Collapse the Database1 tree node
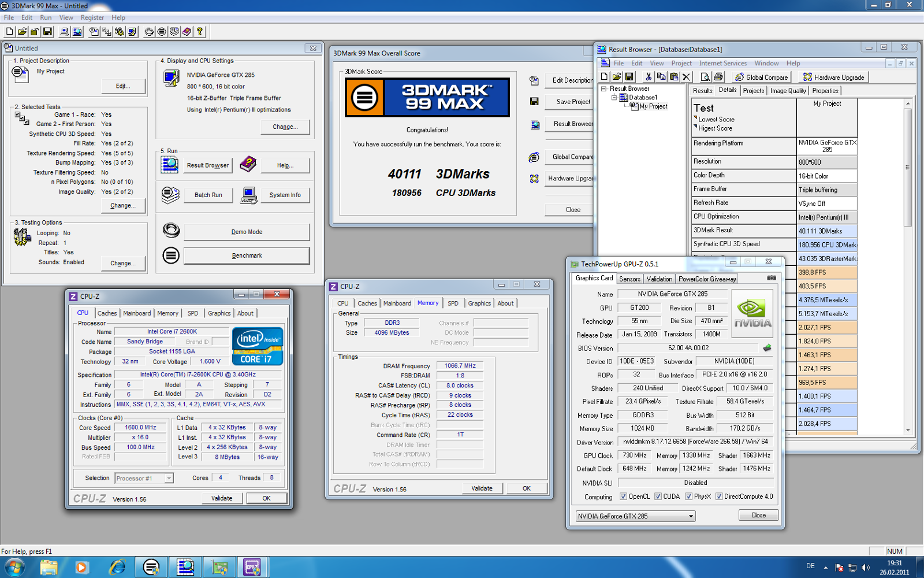 pyautogui.click(x=614, y=98)
